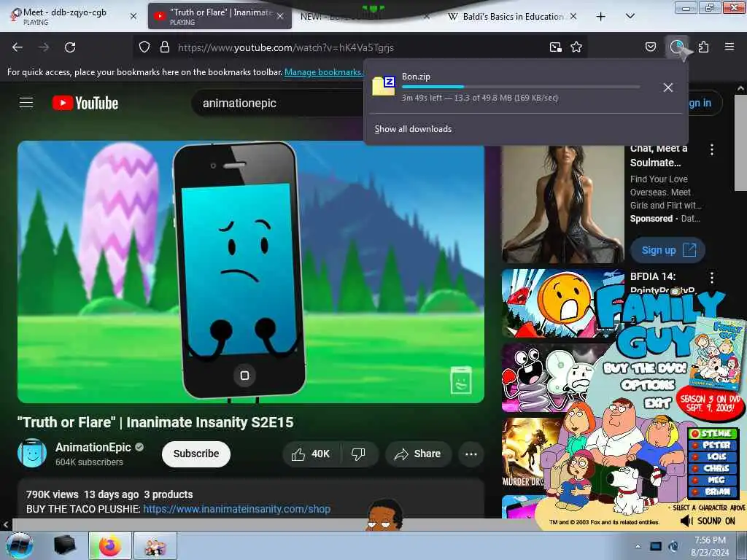Dislike the video with thumbs down
747x560 pixels.
pyautogui.click(x=358, y=454)
